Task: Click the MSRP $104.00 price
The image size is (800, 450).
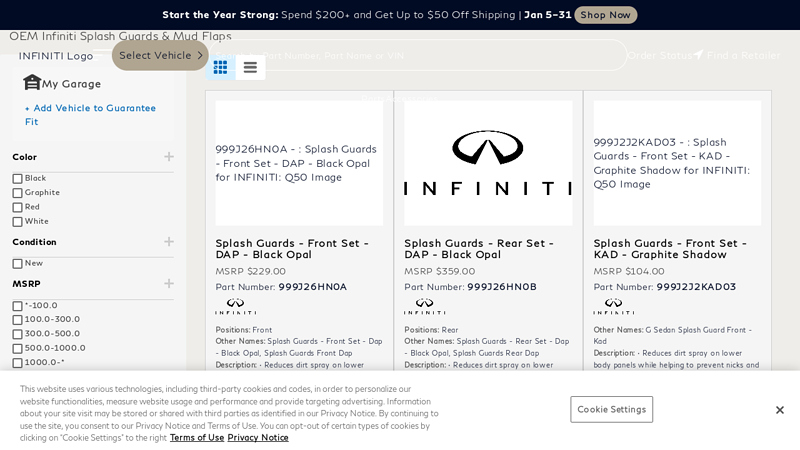Action: pos(629,271)
